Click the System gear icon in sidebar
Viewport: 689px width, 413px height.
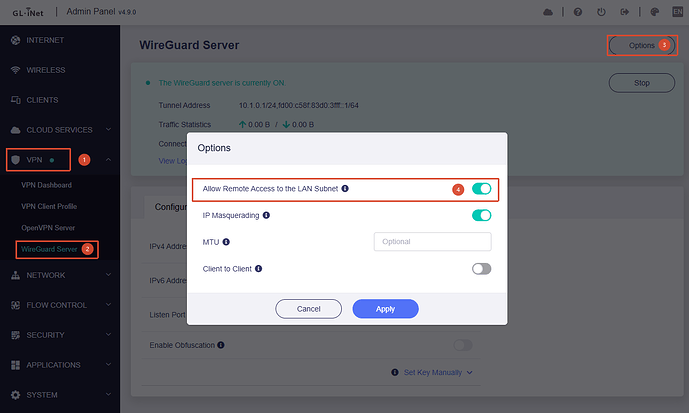pyautogui.click(x=15, y=395)
